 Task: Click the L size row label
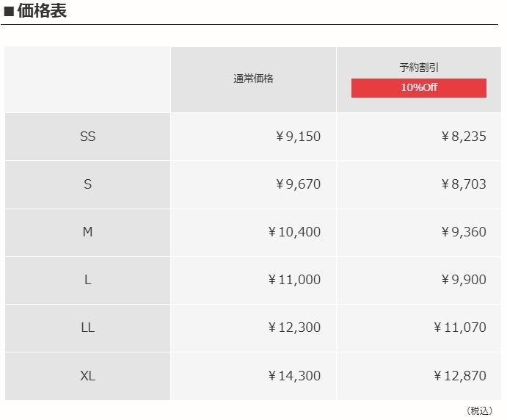tap(87, 280)
